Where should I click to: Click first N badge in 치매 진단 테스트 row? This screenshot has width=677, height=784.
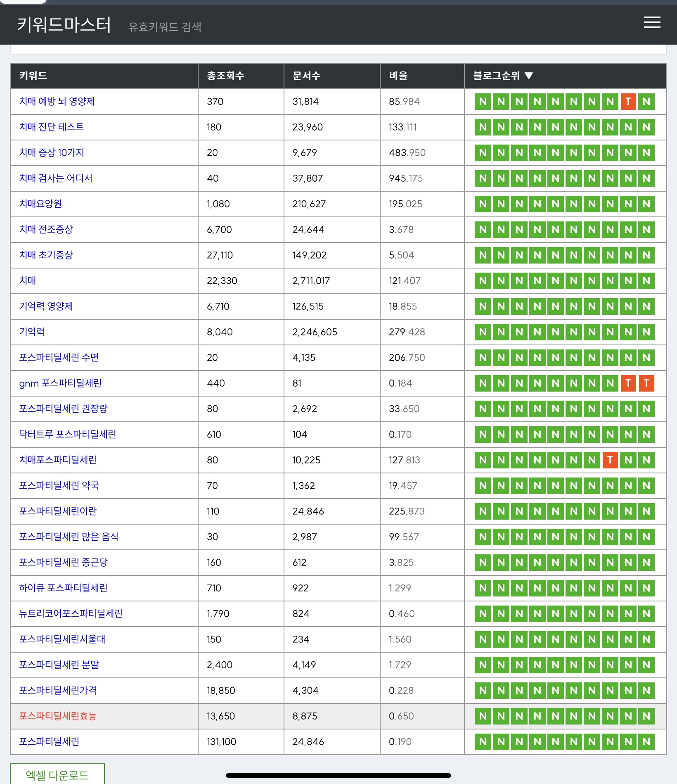click(x=483, y=127)
